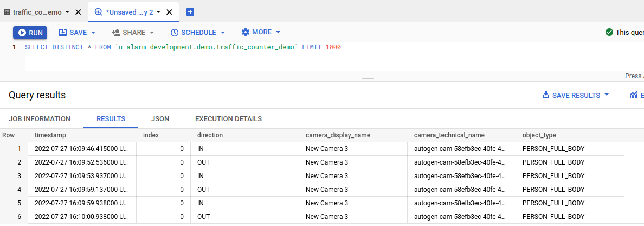Select the RESULTS tab
Image resolution: width=644 pixels, height=226 pixels.
111,119
